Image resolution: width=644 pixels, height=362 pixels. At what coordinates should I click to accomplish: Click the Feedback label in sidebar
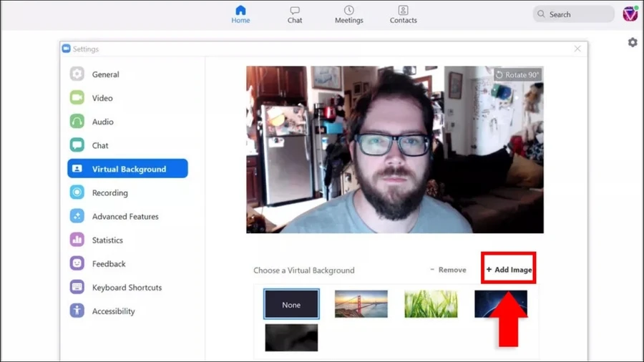click(109, 264)
